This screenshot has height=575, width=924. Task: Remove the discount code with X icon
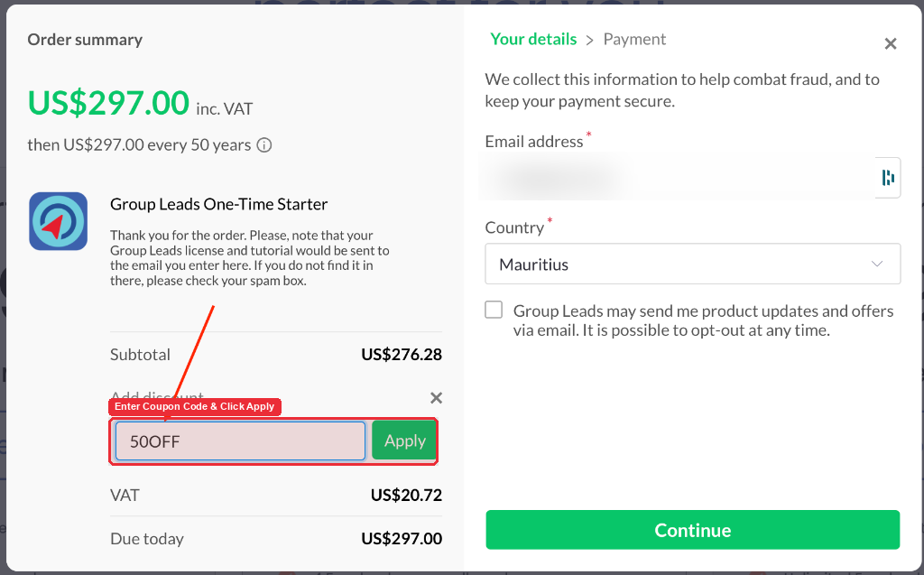[436, 398]
